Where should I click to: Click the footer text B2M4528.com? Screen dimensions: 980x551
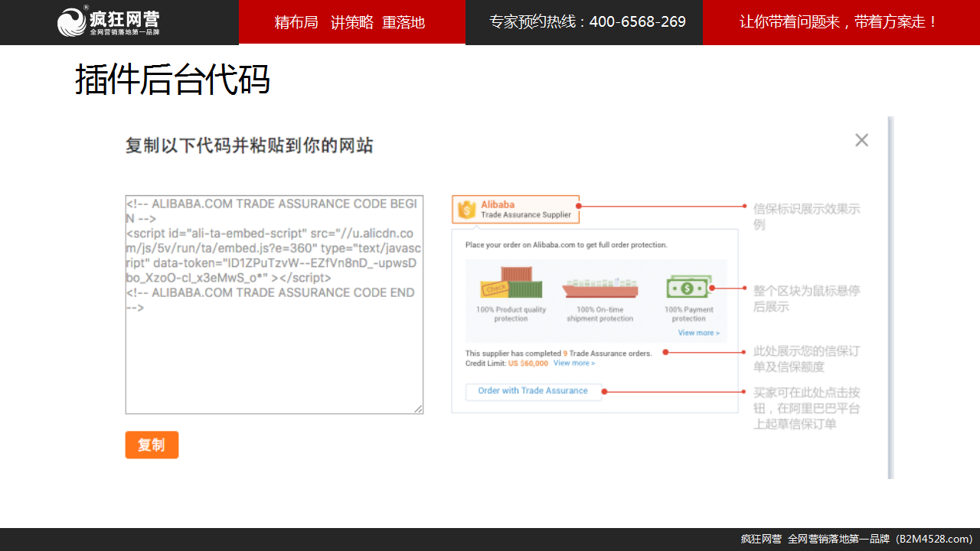(934, 539)
